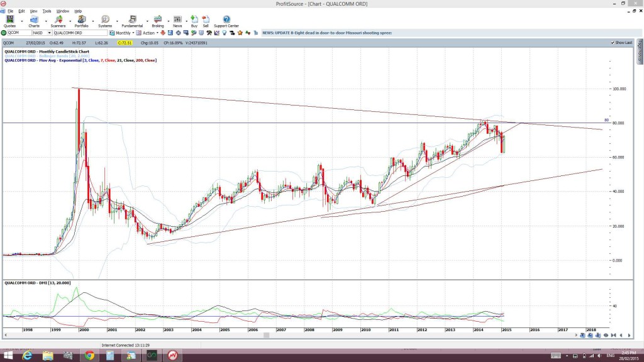
Task: Expand the Scanners dropdown arrow
Action: 70,21
